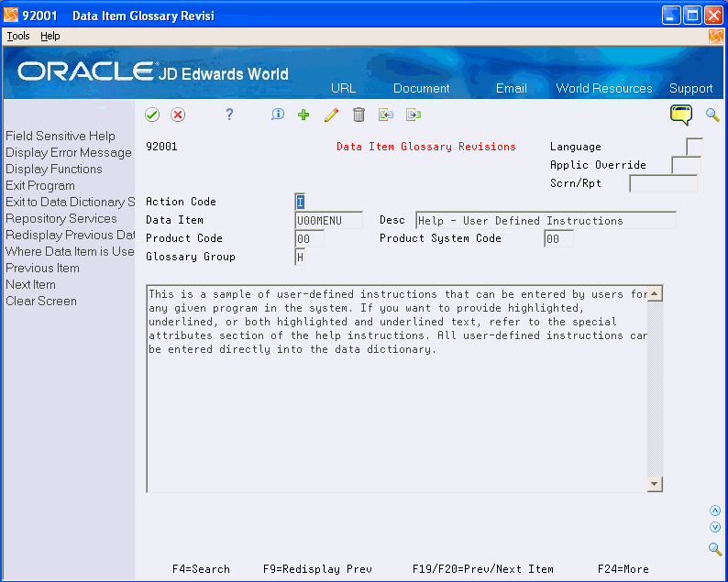Click the magnifier icon at the bottom right
Viewport: 728px width, 582px height.
[715, 550]
